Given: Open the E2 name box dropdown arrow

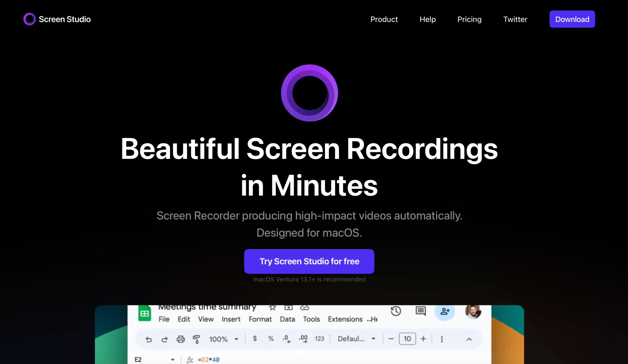Looking at the screenshot, I should click(173, 360).
